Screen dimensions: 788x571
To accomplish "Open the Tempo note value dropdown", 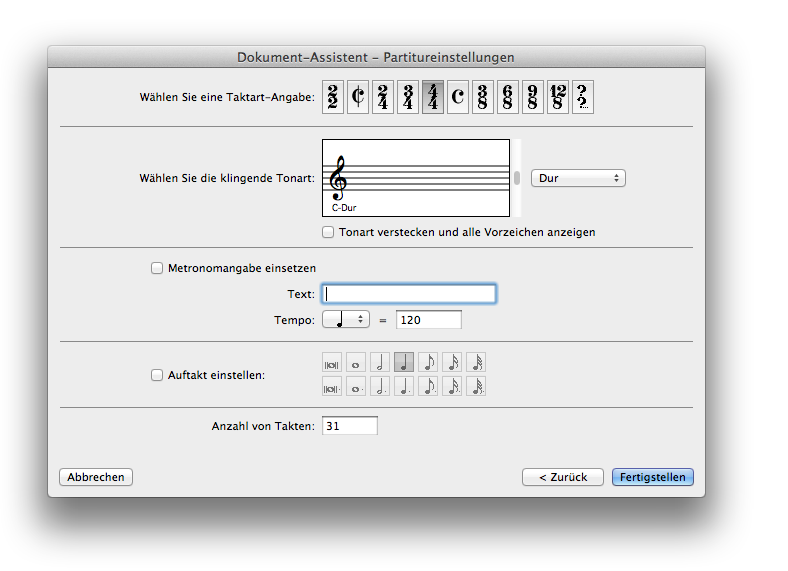I will (346, 320).
